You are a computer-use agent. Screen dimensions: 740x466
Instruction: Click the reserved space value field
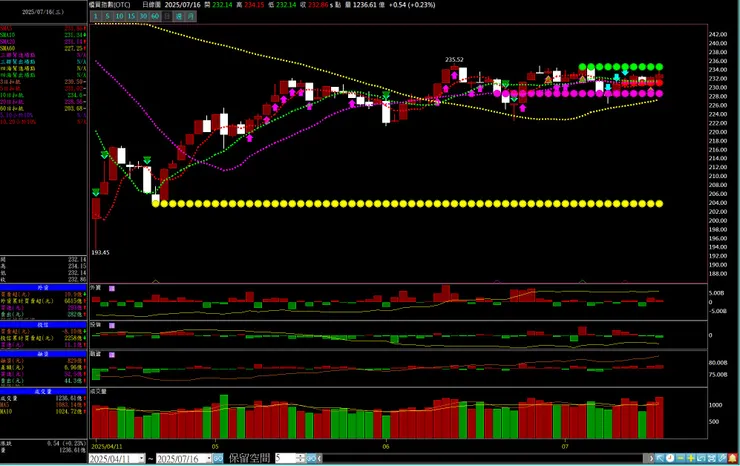[x=286, y=458]
